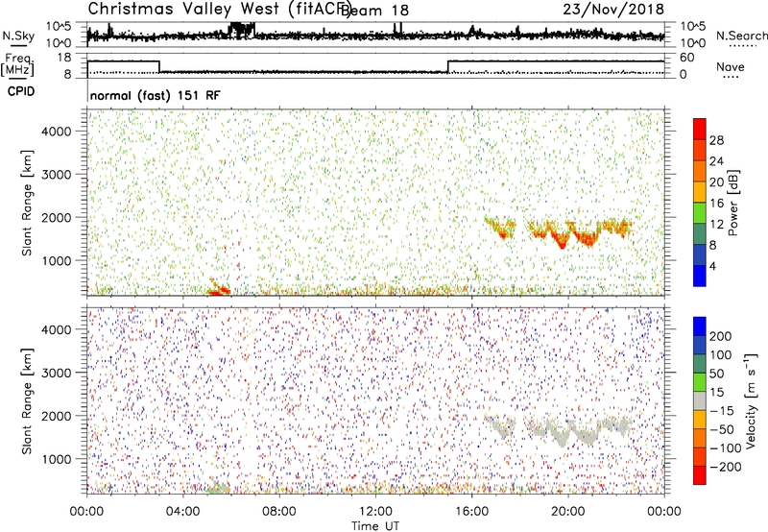The width and height of the screenshot is (768, 532).
Task: Click the 28 dB tick on the power colorbar
Action: pos(716,140)
